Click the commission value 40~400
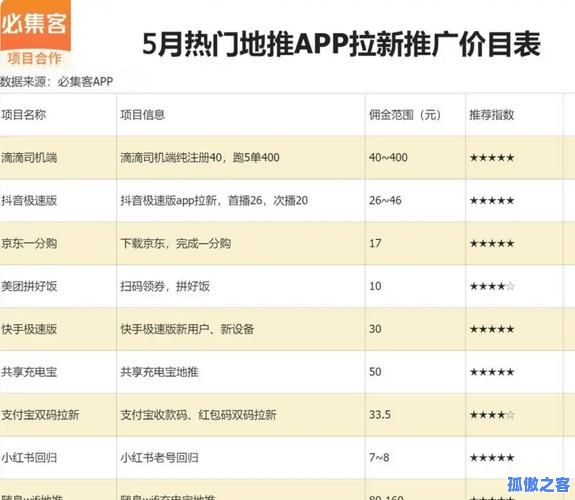 point(388,158)
